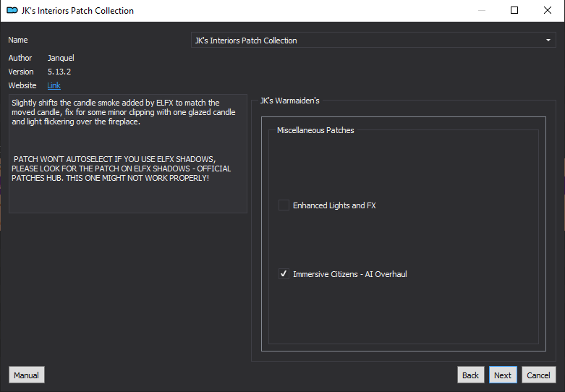The height and width of the screenshot is (392, 565).
Task: Minimize the JK's Interiors Patch Collection window
Action: (481, 10)
